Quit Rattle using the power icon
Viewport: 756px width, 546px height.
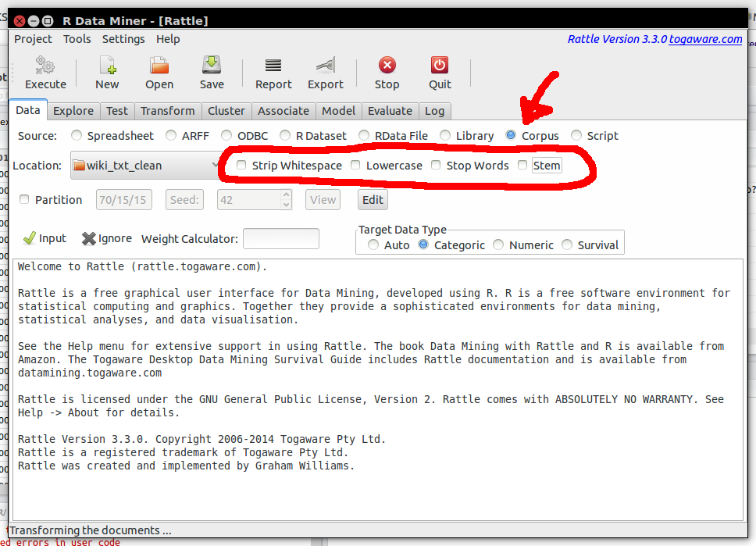click(x=440, y=65)
